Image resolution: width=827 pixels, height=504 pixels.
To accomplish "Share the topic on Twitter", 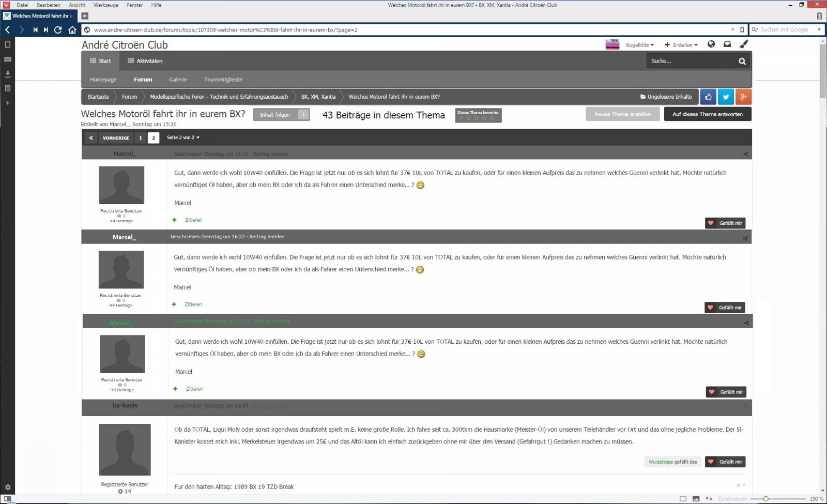I will point(726,97).
